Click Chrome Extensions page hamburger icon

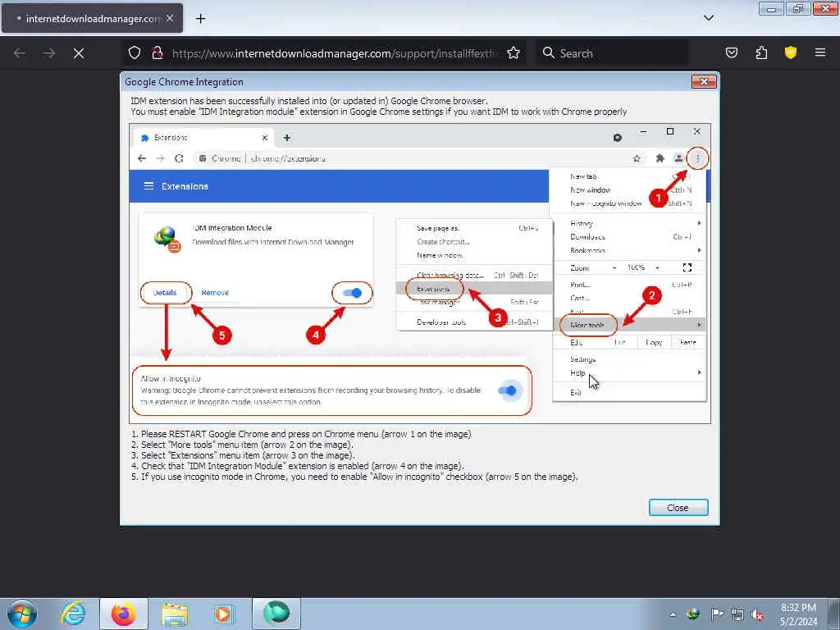click(x=148, y=186)
